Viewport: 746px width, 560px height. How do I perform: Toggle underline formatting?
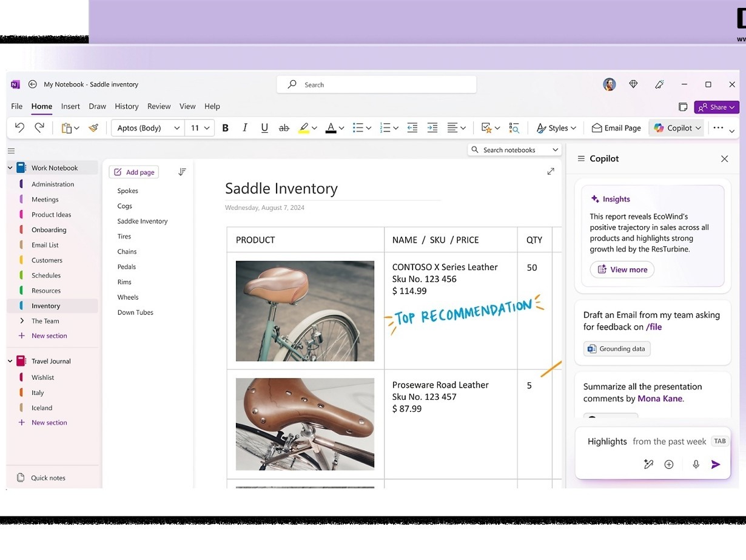pyautogui.click(x=264, y=128)
